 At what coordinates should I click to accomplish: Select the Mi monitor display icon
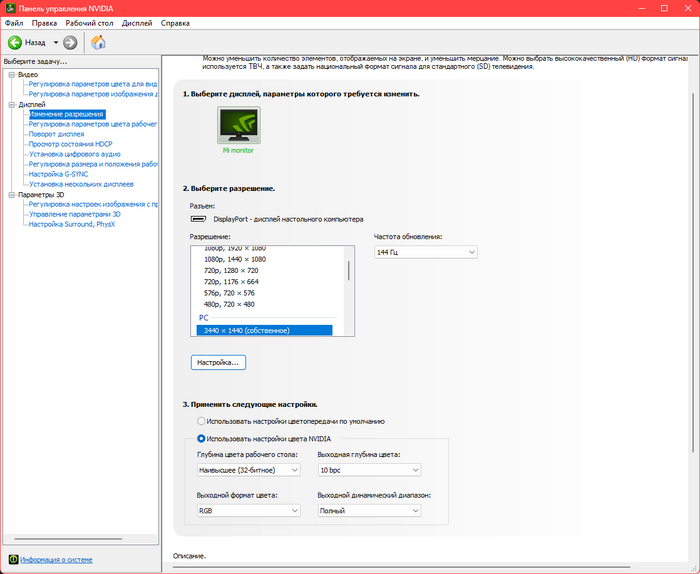[x=238, y=126]
